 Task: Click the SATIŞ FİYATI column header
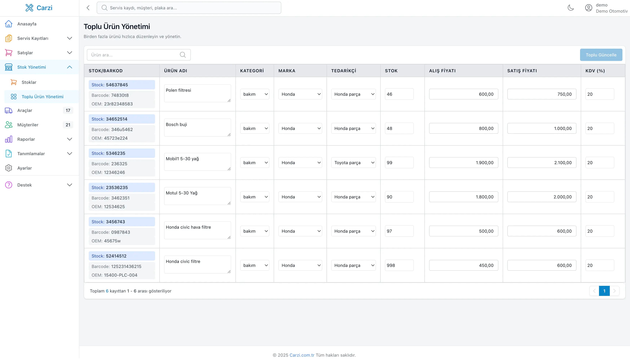tap(522, 71)
